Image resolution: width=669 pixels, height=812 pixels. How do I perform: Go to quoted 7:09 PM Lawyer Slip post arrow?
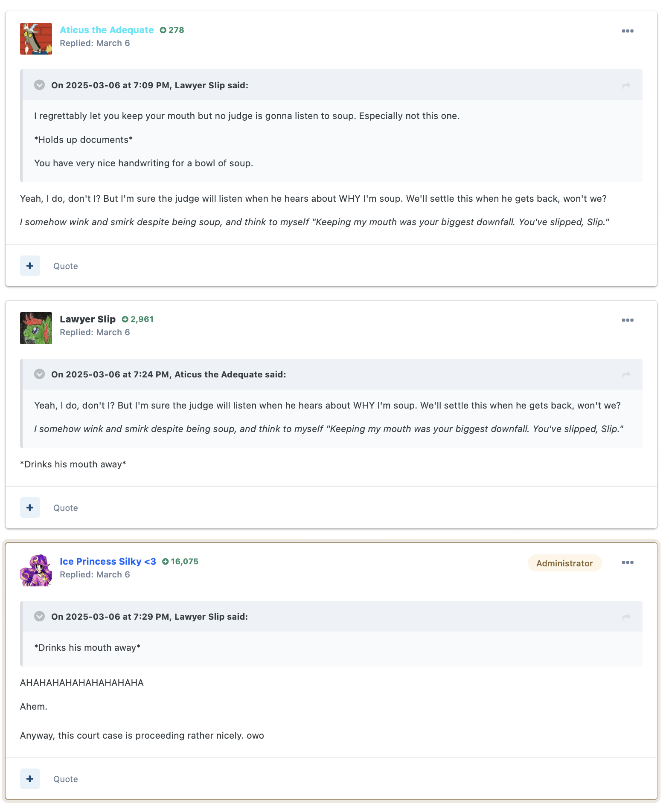tap(626, 86)
